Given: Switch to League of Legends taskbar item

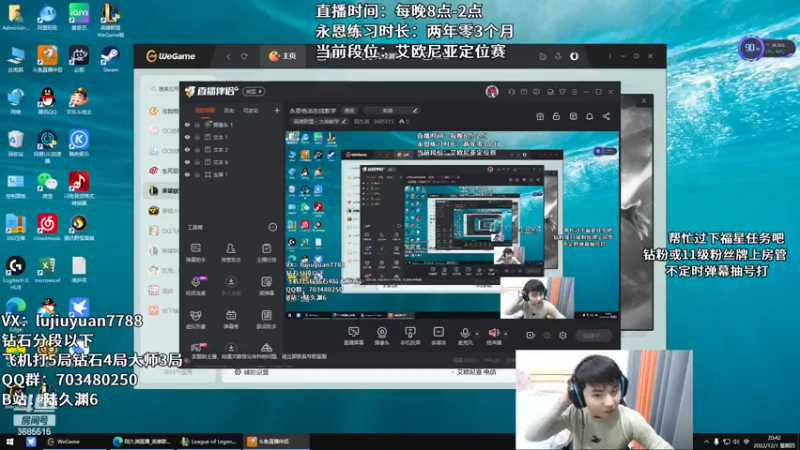Looking at the screenshot, I should [x=209, y=442].
